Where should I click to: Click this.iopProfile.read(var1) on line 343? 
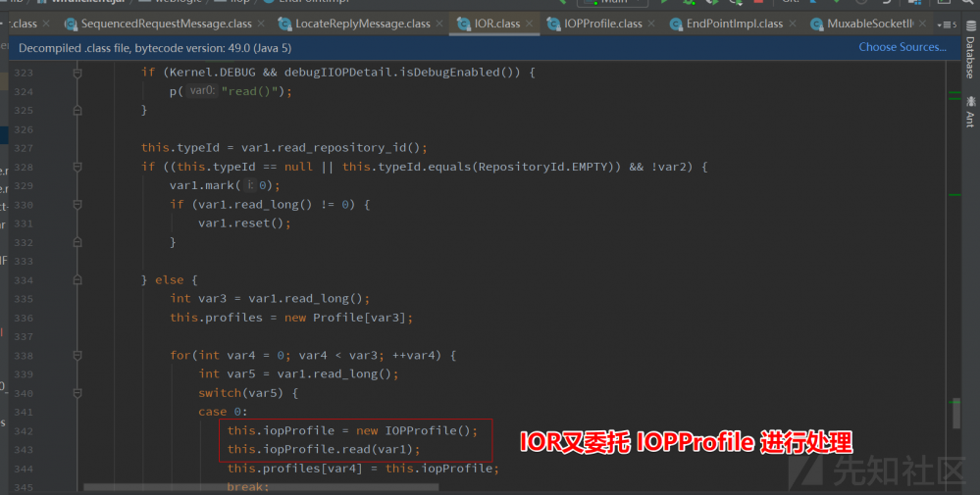[323, 450]
